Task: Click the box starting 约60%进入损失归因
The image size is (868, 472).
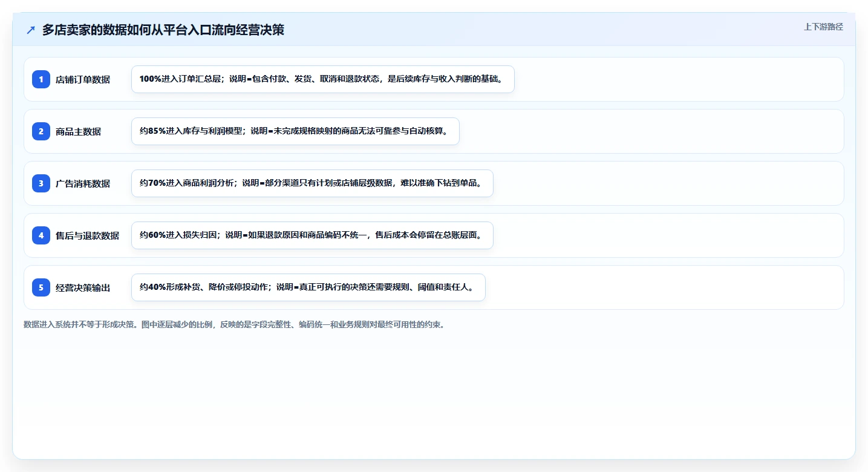Action: click(x=312, y=235)
